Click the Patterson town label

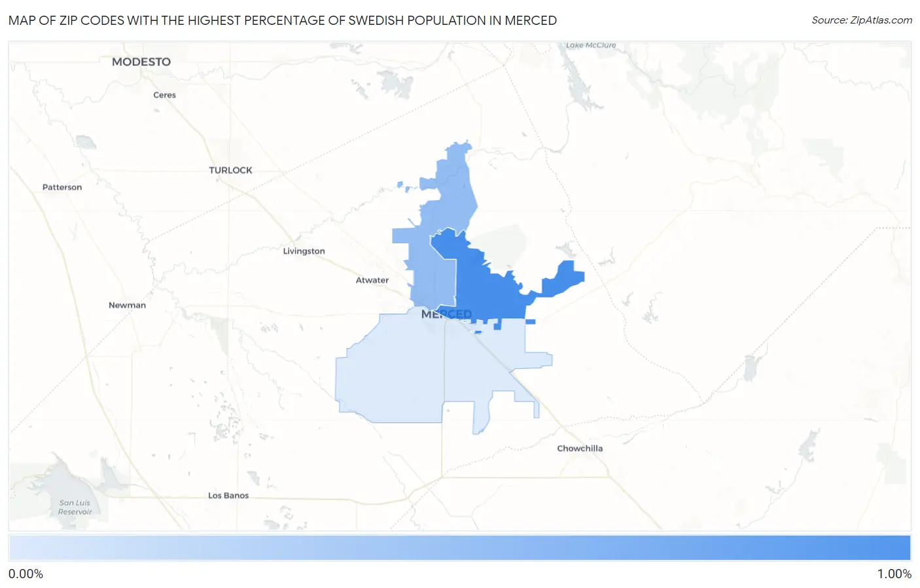pos(62,187)
